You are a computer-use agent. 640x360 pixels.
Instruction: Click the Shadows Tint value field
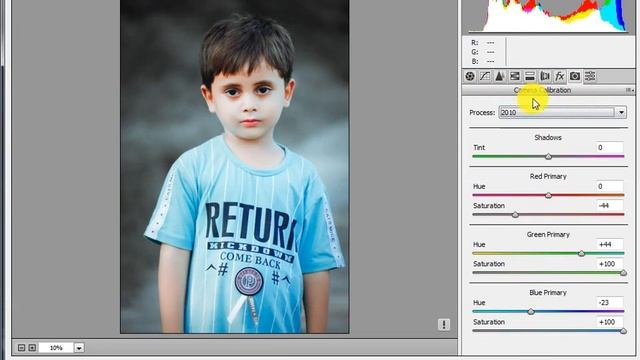pyautogui.click(x=609, y=147)
